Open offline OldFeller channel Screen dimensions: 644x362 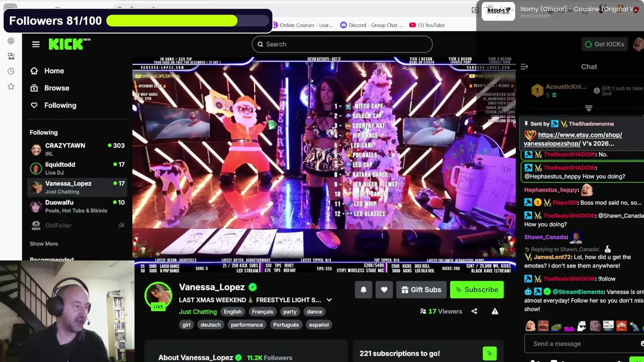(77, 225)
